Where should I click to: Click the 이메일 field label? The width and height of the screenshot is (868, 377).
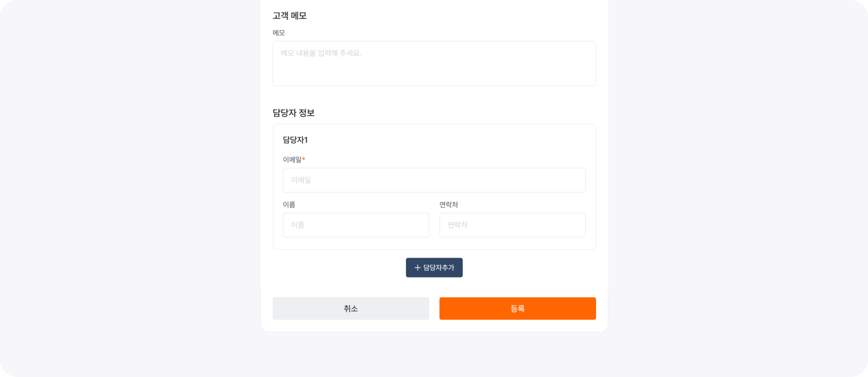pos(292,159)
